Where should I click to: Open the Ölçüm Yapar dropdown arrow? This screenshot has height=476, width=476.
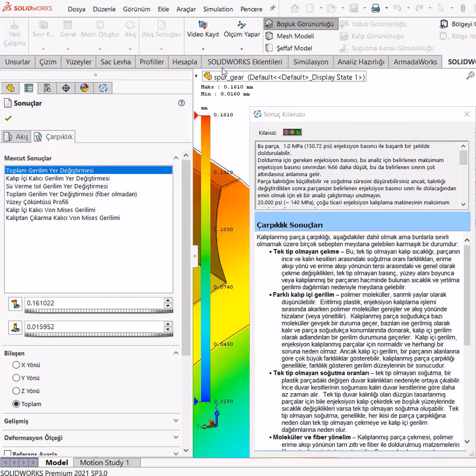click(x=242, y=49)
